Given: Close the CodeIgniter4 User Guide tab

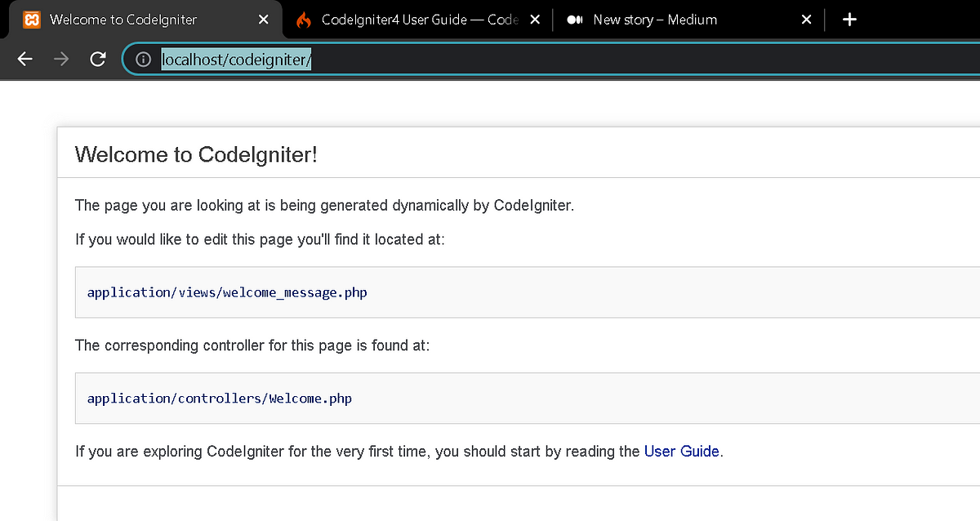Looking at the screenshot, I should pyautogui.click(x=535, y=20).
